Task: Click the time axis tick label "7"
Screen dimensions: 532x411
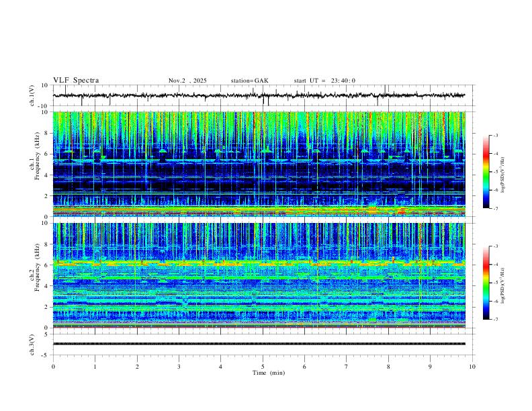Action: coord(347,367)
